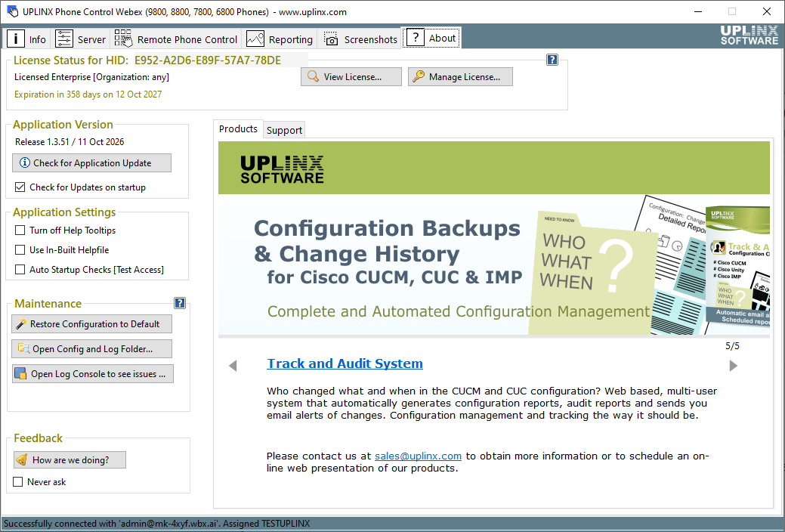Enable Auto Startup Checks option
The height and width of the screenshot is (532, 785).
(x=20, y=270)
